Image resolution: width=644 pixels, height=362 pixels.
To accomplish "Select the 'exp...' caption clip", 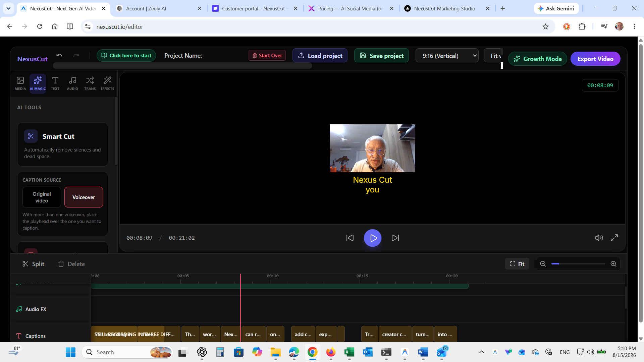I will coord(326,334).
